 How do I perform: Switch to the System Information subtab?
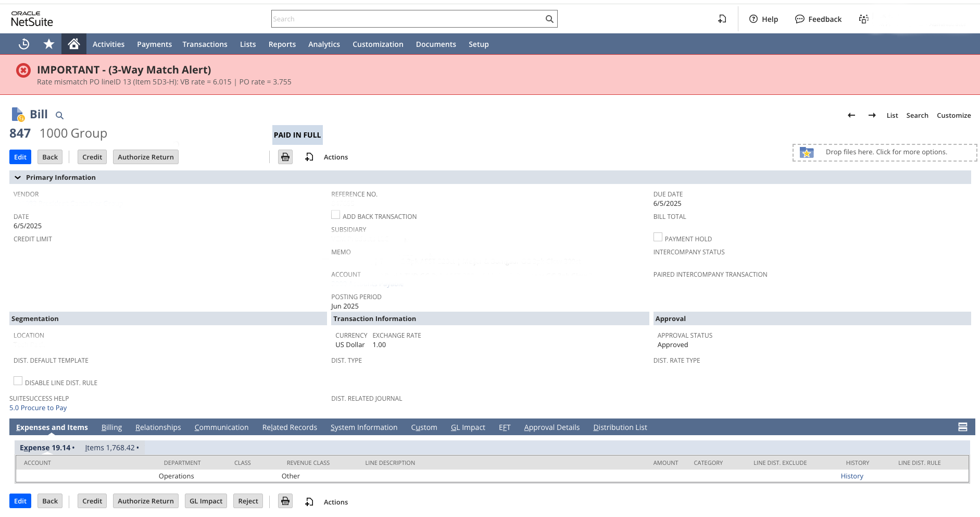coord(364,427)
